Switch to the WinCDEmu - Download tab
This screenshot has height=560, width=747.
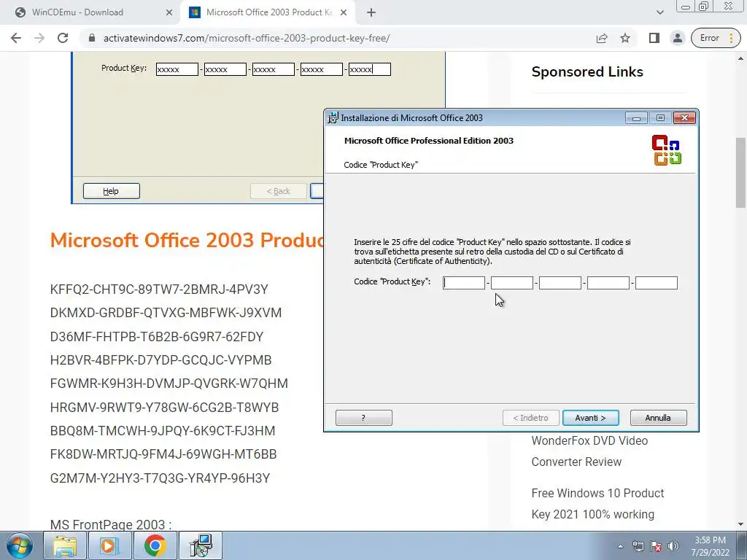[90, 12]
